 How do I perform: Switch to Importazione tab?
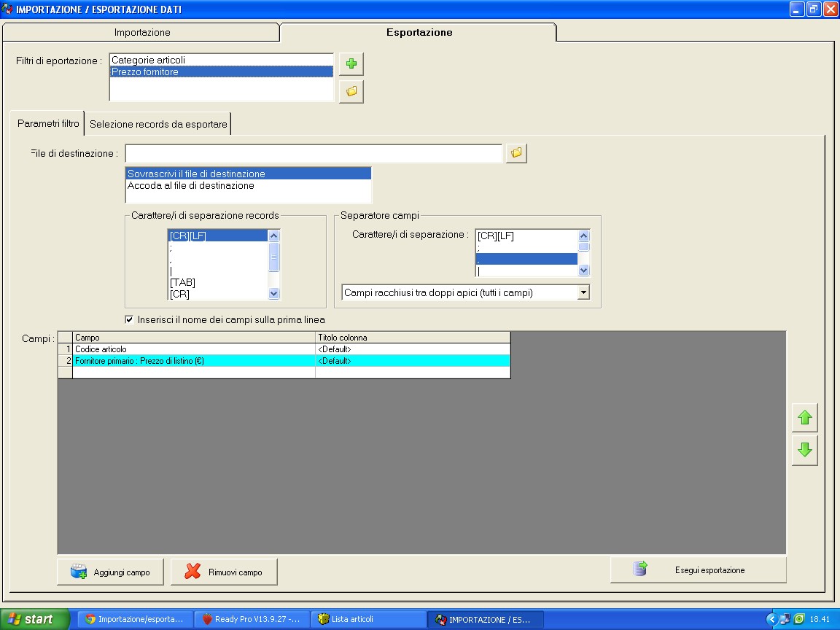[142, 32]
